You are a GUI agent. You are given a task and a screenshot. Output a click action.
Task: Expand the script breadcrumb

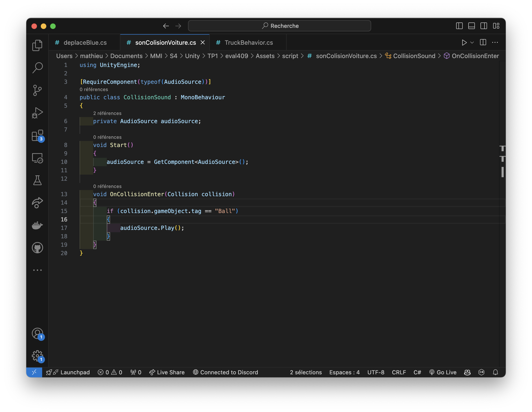click(x=290, y=56)
